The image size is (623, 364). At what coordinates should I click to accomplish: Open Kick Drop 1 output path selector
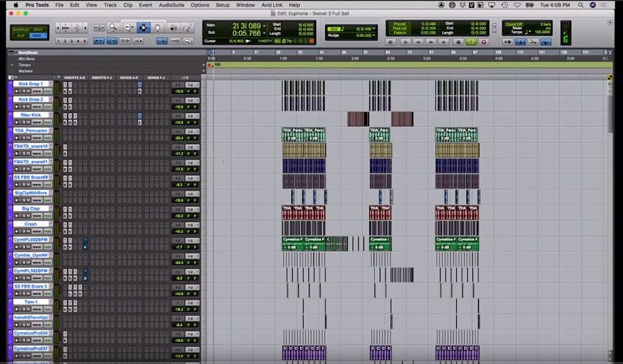191,85
